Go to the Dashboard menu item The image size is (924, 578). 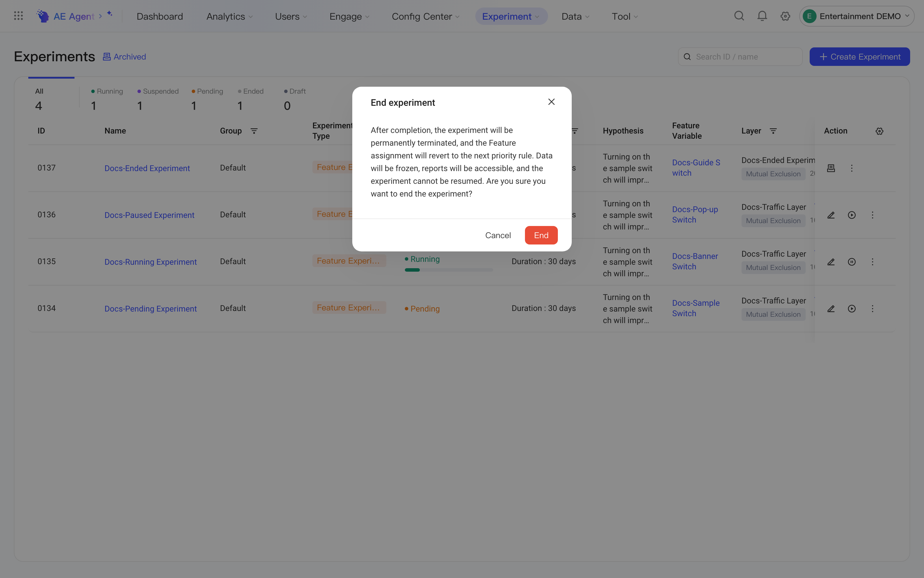tap(160, 16)
